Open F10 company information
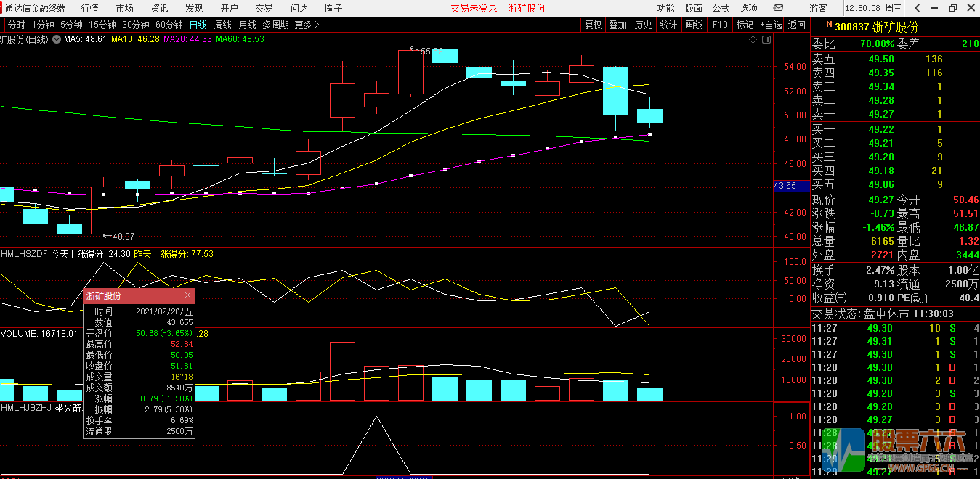The image size is (980, 479). pos(720,25)
